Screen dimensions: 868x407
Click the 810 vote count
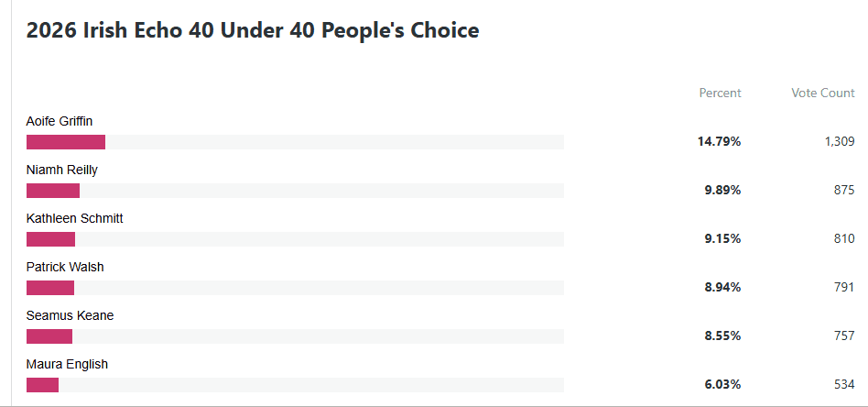tap(844, 239)
